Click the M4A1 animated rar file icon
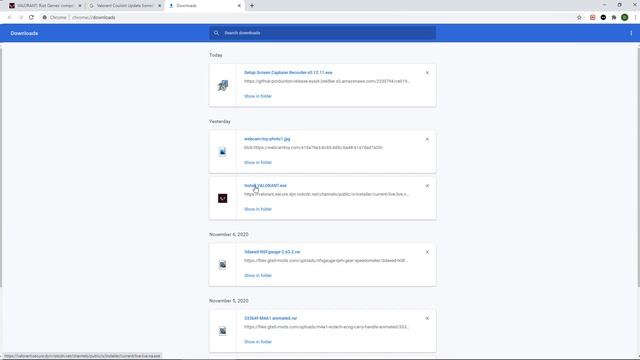This screenshot has height=360, width=640. tap(222, 331)
